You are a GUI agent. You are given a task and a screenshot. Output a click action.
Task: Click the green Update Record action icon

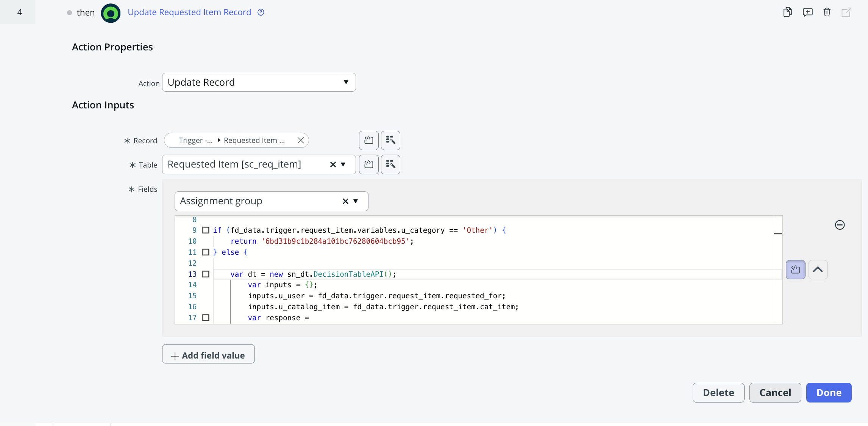(111, 13)
